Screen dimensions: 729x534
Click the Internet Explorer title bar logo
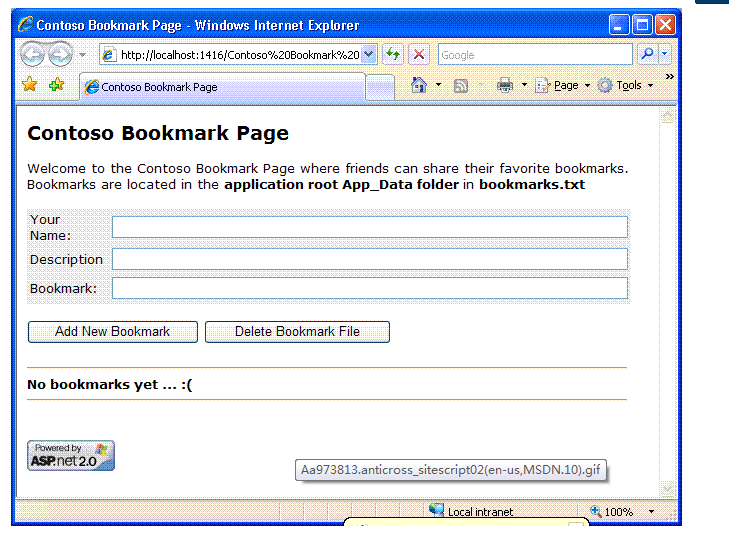pos(25,24)
